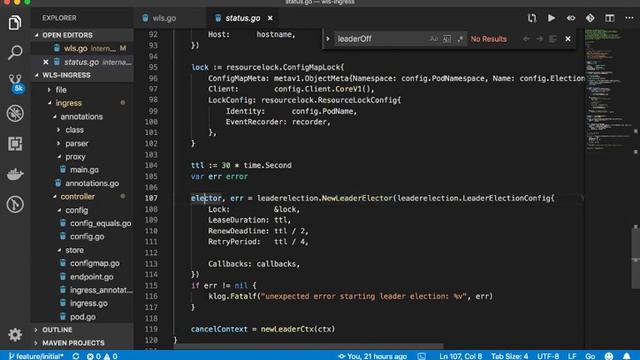The height and width of the screenshot is (360, 640).
Task: Go to next match in find widget
Action: point(540,39)
